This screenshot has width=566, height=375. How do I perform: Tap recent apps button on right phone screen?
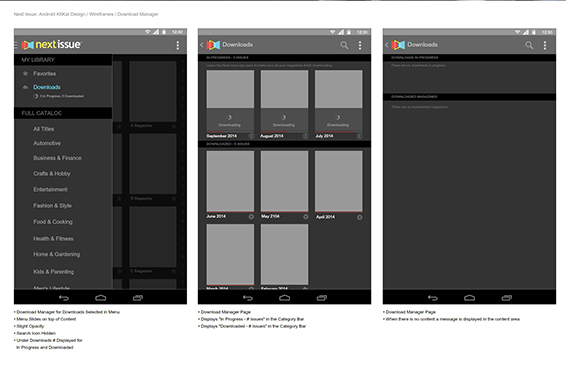pyautogui.click(x=506, y=298)
